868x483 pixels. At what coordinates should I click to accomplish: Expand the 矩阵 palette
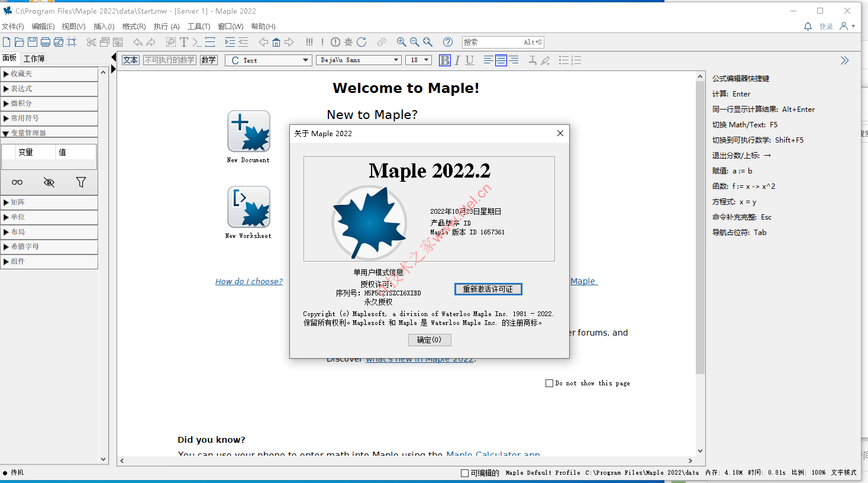click(x=49, y=202)
